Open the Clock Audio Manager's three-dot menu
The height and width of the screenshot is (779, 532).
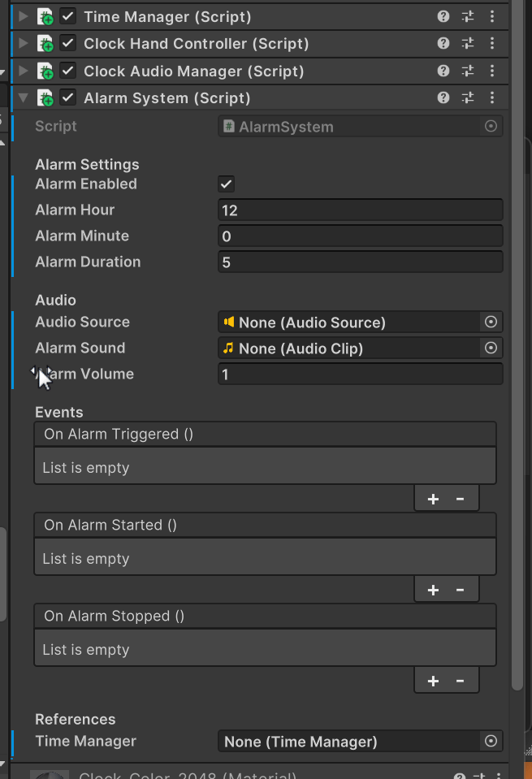point(491,71)
